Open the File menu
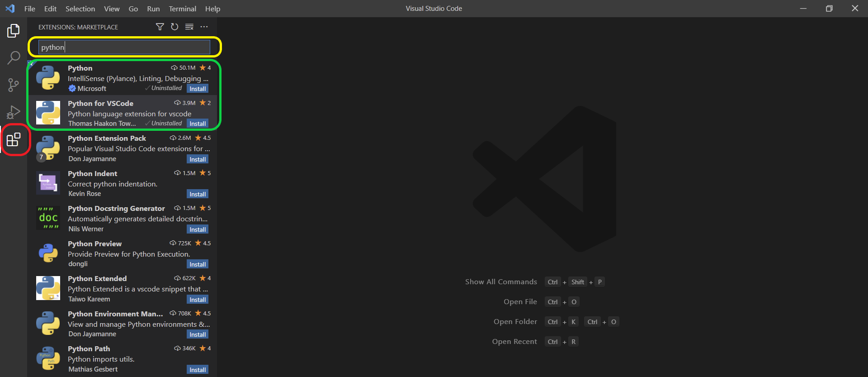The height and width of the screenshot is (377, 868). [30, 9]
